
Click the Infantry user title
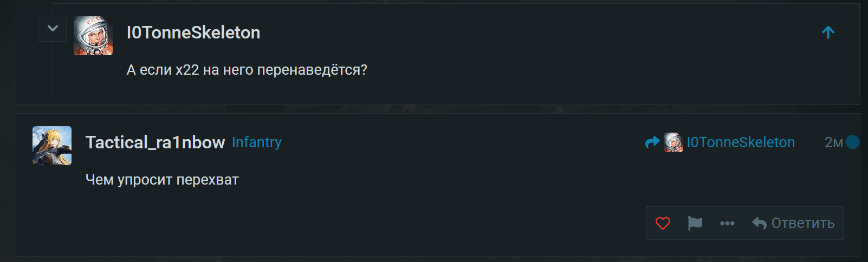pos(257,142)
